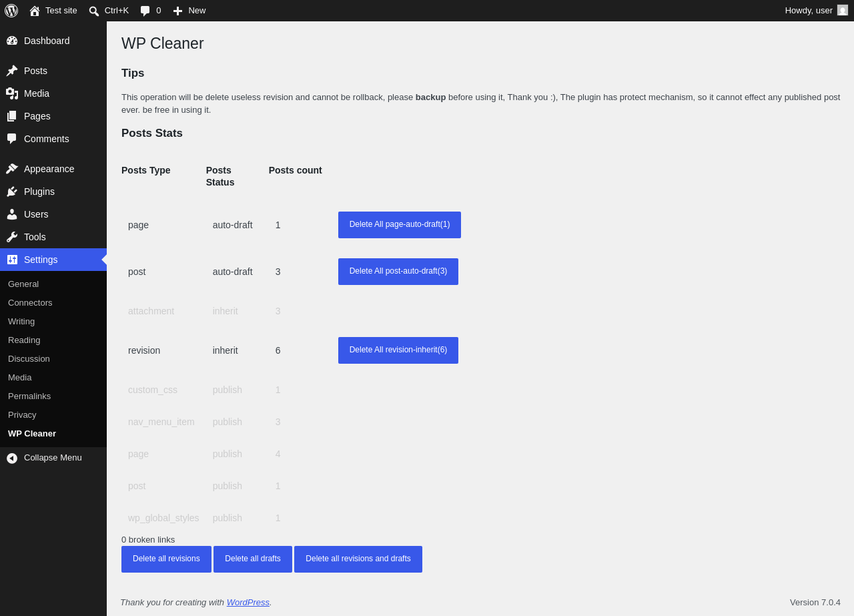Open the Dashboard menu

tap(53, 41)
